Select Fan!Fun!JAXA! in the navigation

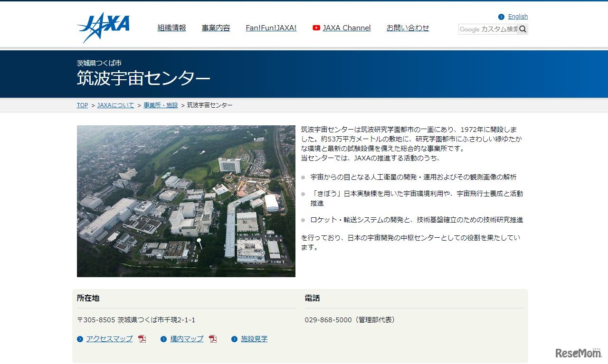pos(271,28)
